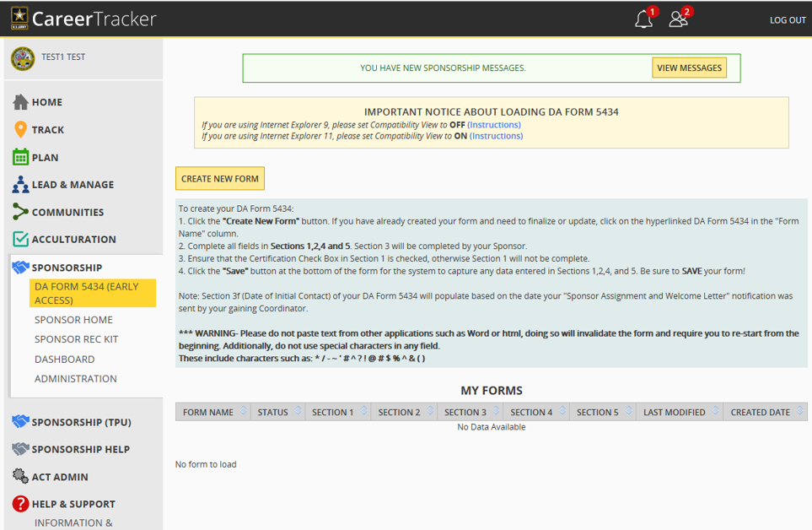The width and height of the screenshot is (812, 530).
Task: Click LOG OUT link
Action: [x=788, y=20]
